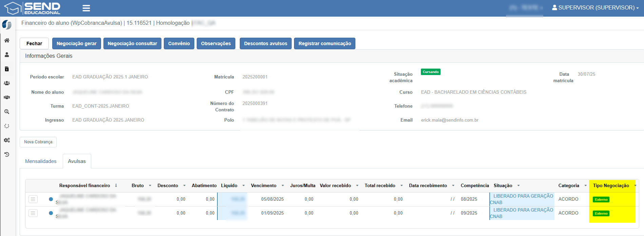The height and width of the screenshot is (236, 644).
Task: Open the handshake sidebar icon
Action: 7,97
